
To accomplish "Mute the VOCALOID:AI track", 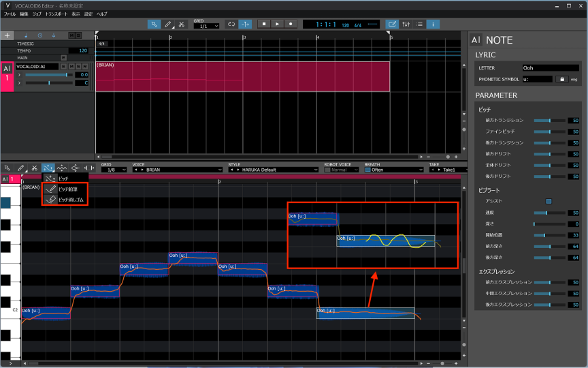I will (71, 67).
